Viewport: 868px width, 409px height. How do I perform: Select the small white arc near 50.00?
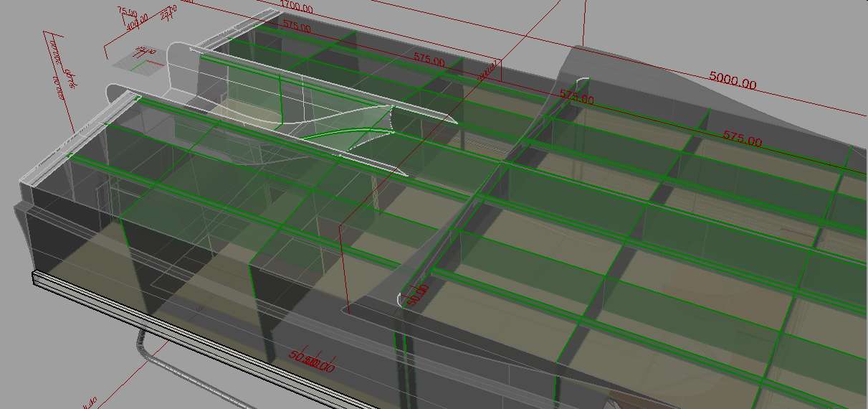(400, 298)
